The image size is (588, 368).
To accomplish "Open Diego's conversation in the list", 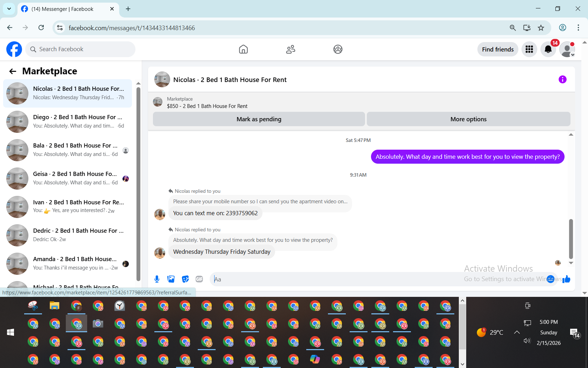I will pos(68,122).
